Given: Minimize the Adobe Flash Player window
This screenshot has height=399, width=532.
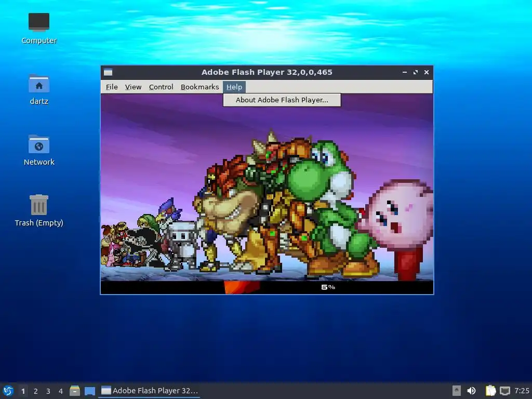Looking at the screenshot, I should (404, 72).
